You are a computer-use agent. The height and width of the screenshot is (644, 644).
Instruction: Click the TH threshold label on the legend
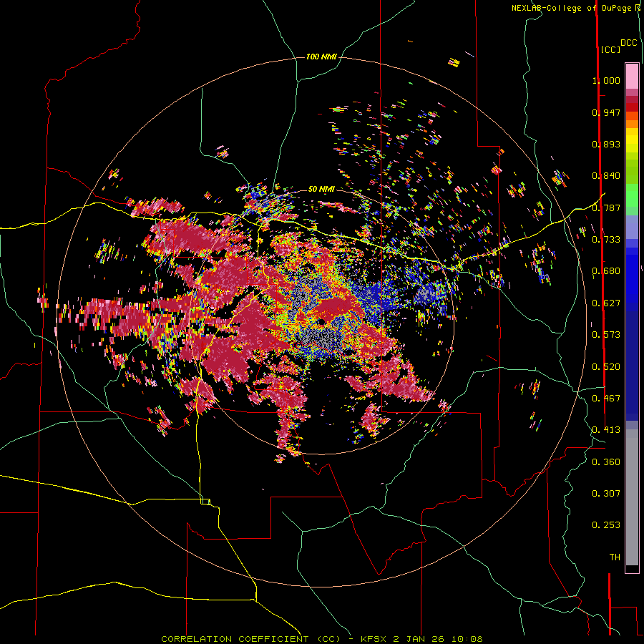(x=615, y=557)
